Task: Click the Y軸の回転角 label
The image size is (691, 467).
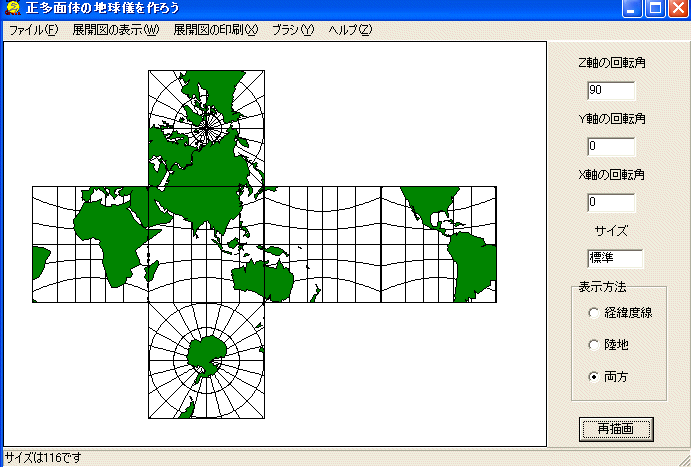Action: [x=612, y=119]
